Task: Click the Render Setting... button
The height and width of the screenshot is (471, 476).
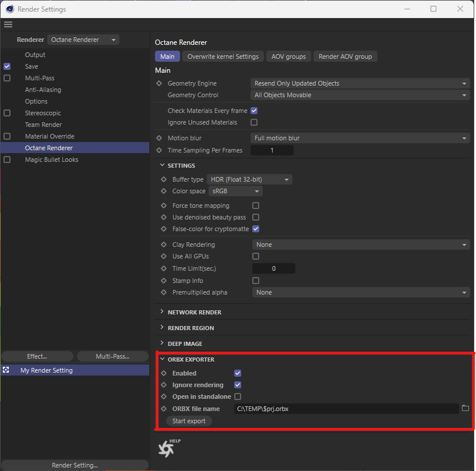Action: (x=75, y=465)
